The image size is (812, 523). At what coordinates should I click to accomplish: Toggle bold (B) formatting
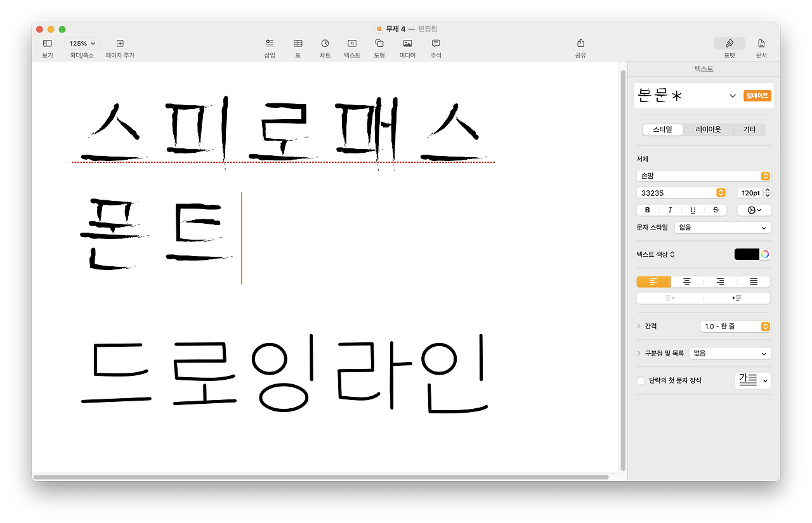[x=648, y=210]
